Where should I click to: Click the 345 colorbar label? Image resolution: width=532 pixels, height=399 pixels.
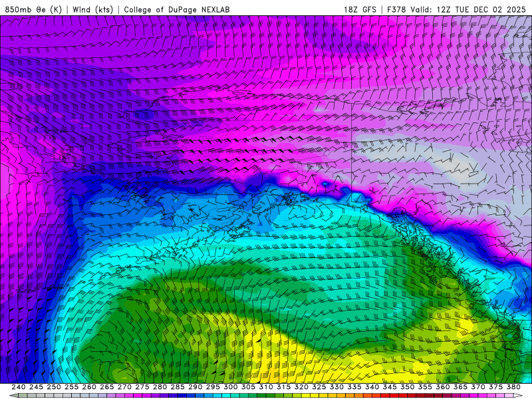(390, 387)
